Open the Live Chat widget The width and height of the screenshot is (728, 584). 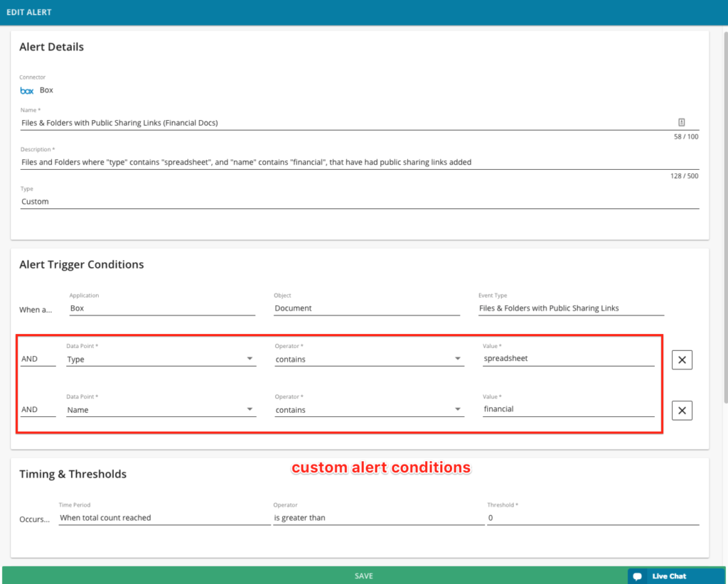pyautogui.click(x=675, y=576)
